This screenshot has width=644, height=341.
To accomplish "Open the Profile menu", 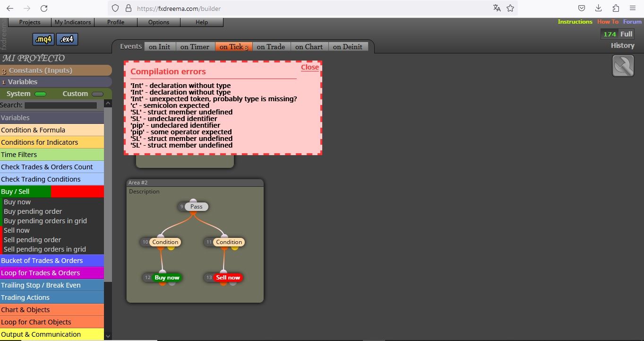I will [116, 22].
